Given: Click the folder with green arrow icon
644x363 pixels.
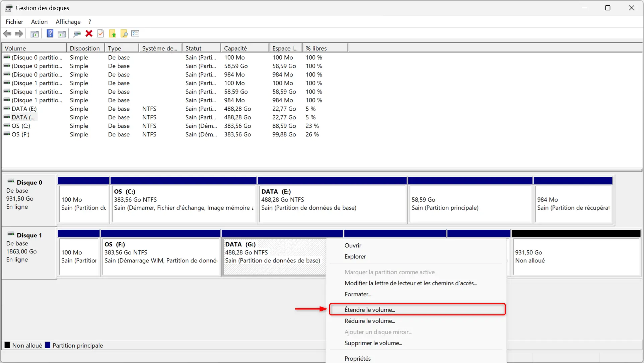Looking at the screenshot, I should pyautogui.click(x=113, y=34).
